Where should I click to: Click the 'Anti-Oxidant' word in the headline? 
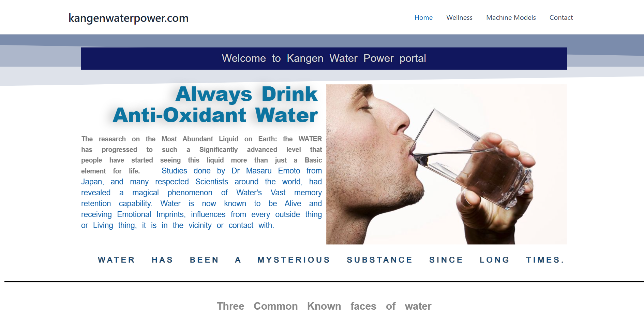click(179, 115)
